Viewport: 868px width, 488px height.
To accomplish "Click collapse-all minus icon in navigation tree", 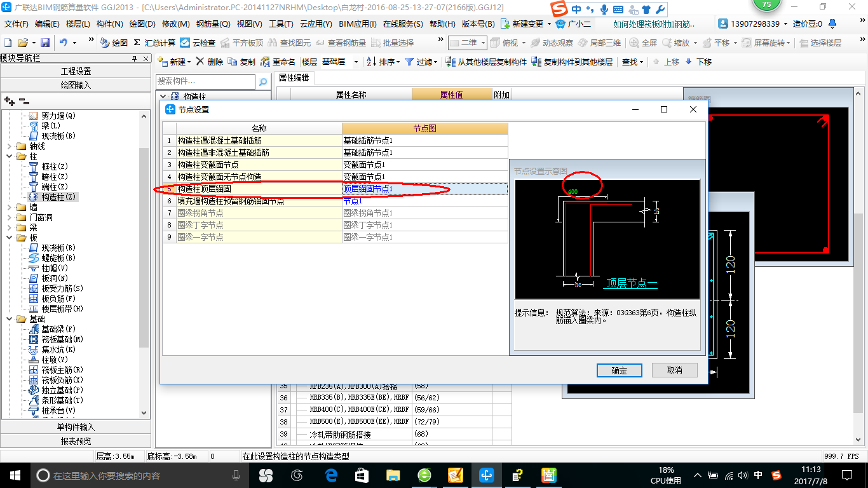I will (x=24, y=100).
